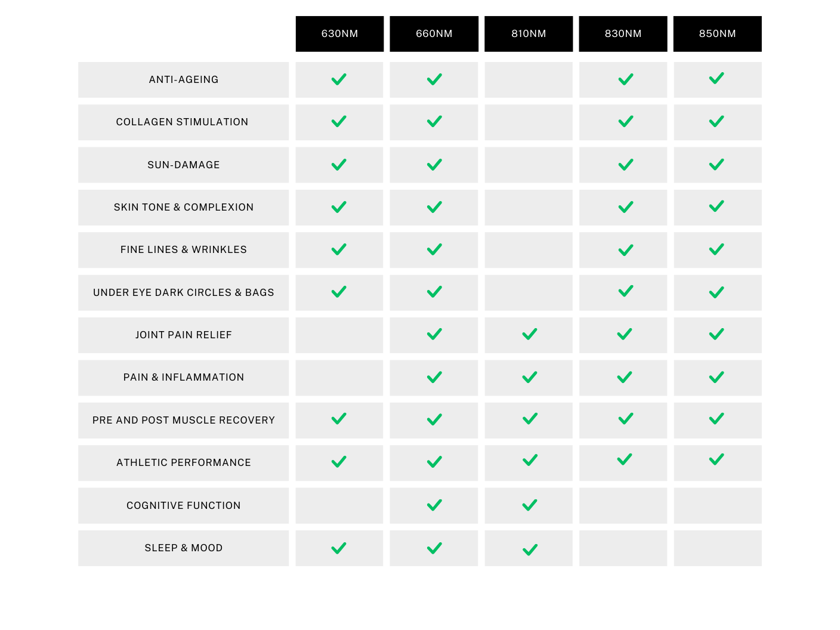Select the 850NM column header
This screenshot has width=840, height=630.
tap(717, 34)
